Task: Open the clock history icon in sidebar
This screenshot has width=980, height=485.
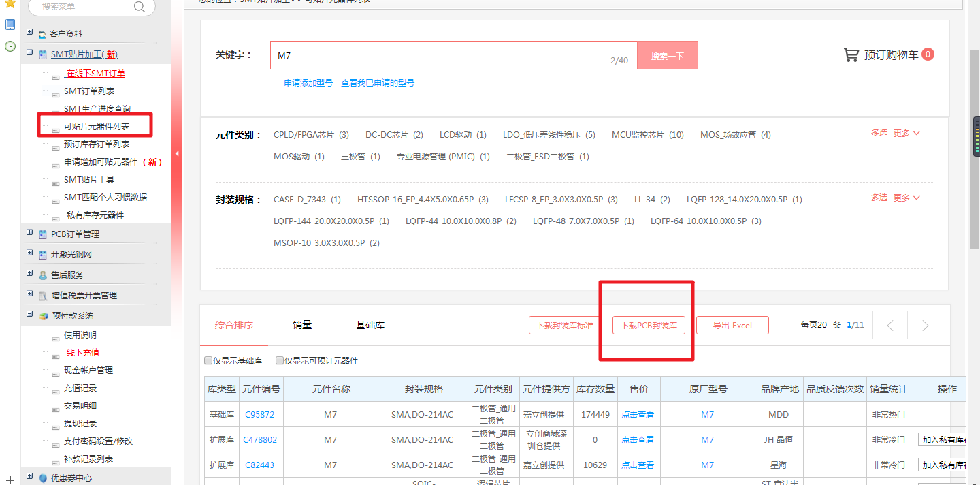Action: click(x=10, y=46)
